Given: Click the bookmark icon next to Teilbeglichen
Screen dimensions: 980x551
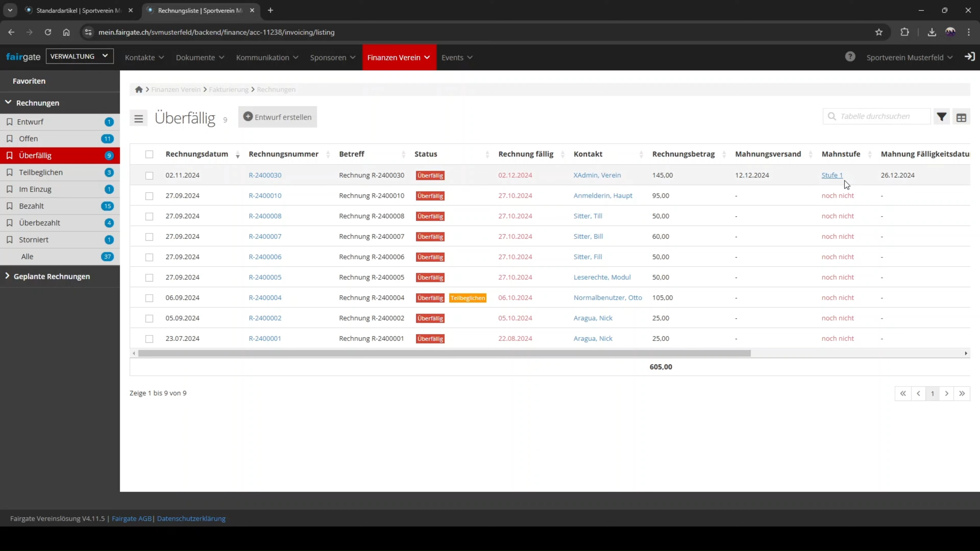Looking at the screenshot, I should pos(9,172).
